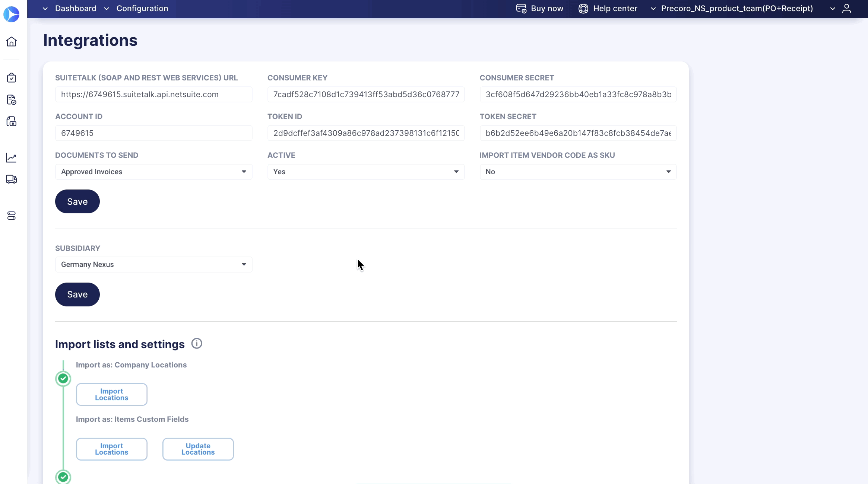Click the Consumer Secret input field
Screen dimensions: 868x484
578,94
